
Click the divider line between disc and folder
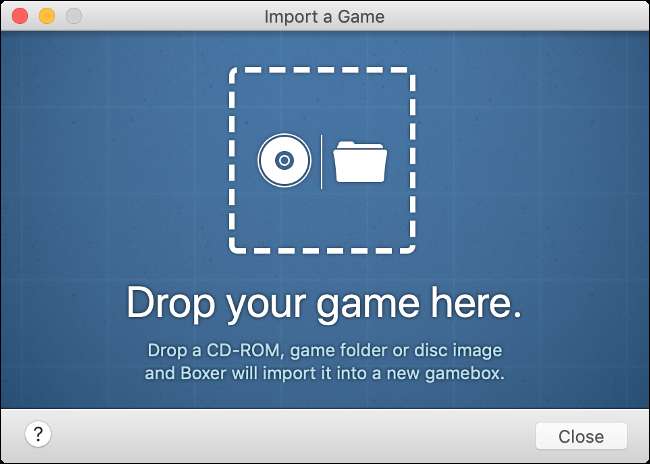322,162
